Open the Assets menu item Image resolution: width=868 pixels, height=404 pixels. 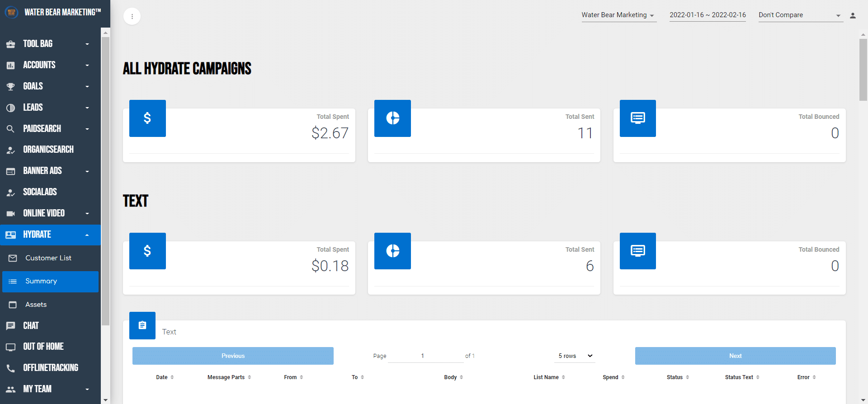[50, 305]
